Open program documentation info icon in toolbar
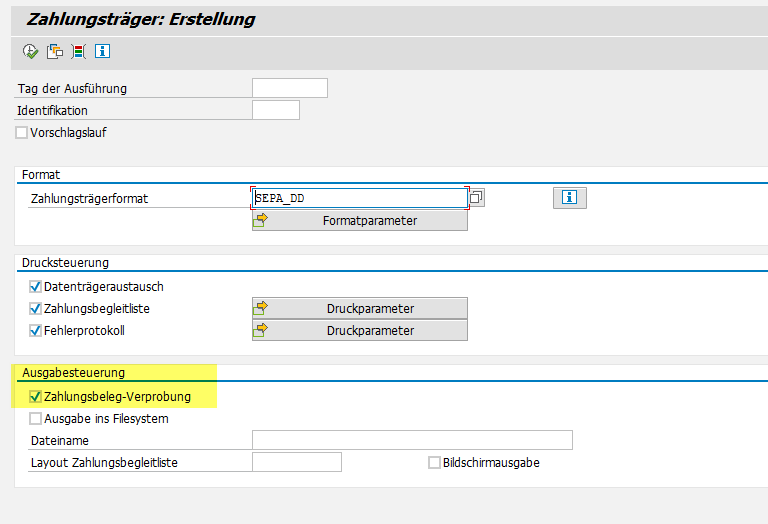 102,51
